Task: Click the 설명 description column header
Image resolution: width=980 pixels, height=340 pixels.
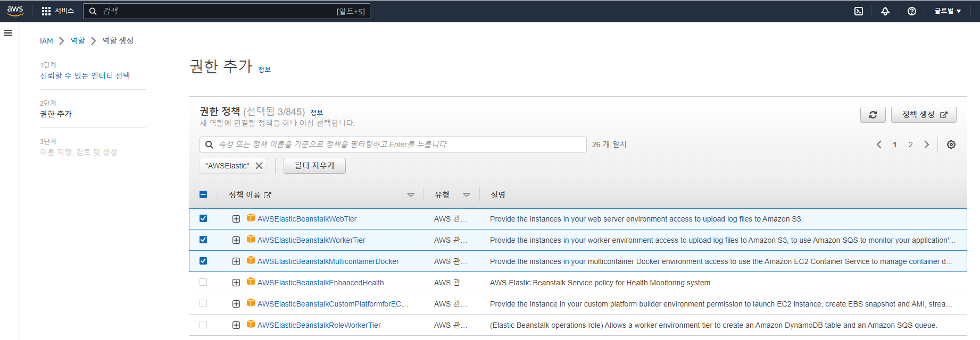Action: click(498, 195)
